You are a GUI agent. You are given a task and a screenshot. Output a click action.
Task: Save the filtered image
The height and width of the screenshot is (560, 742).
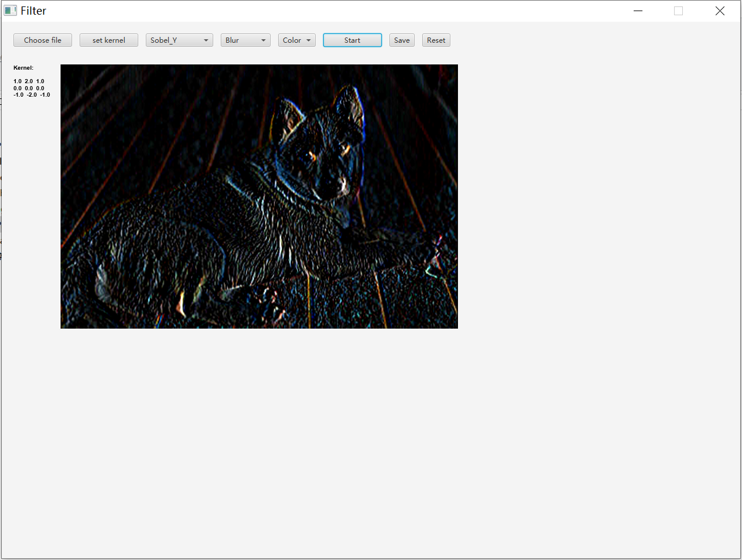(x=402, y=40)
